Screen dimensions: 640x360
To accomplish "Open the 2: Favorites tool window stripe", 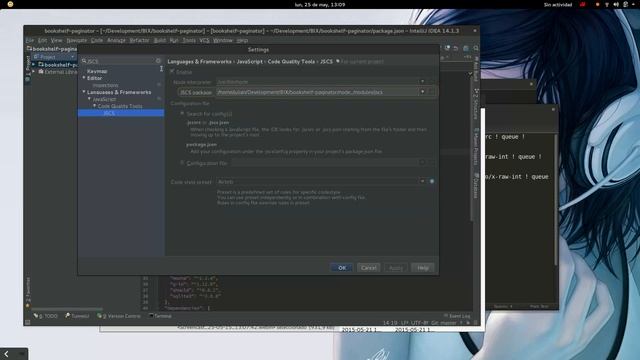I will point(28,291).
